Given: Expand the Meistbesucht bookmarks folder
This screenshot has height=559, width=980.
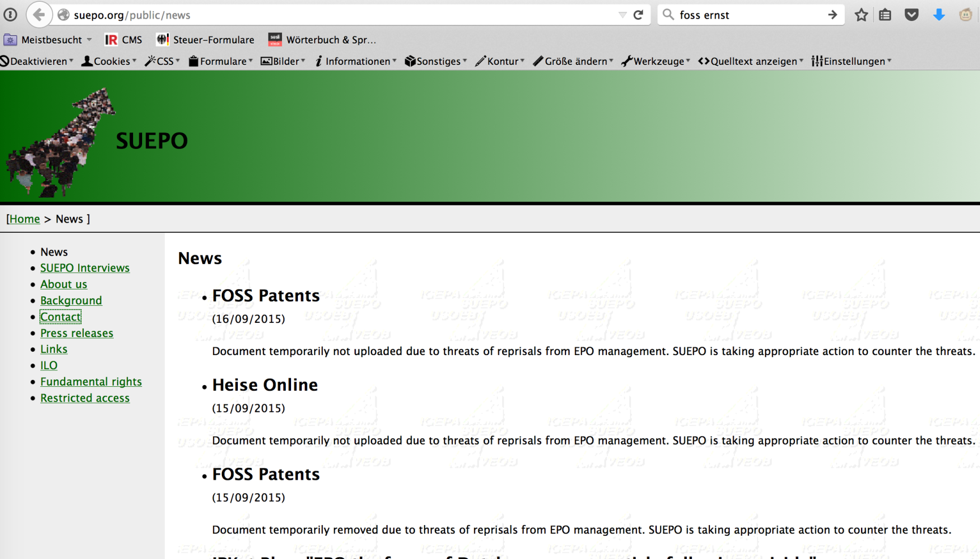Looking at the screenshot, I should 48,40.
